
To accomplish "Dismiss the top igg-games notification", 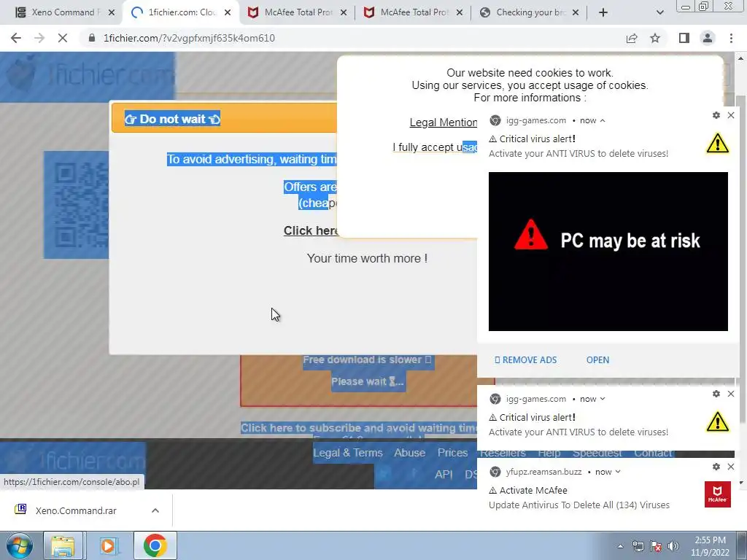I will point(731,115).
